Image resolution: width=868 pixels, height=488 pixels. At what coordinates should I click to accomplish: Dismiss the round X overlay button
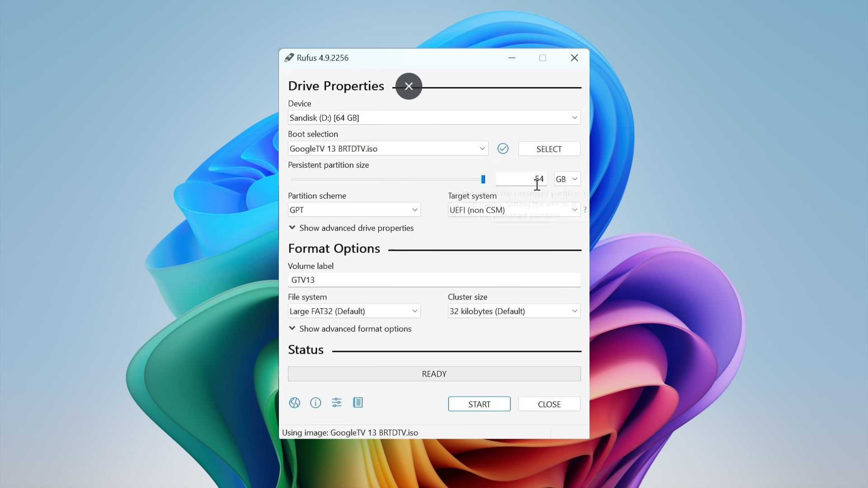point(409,86)
